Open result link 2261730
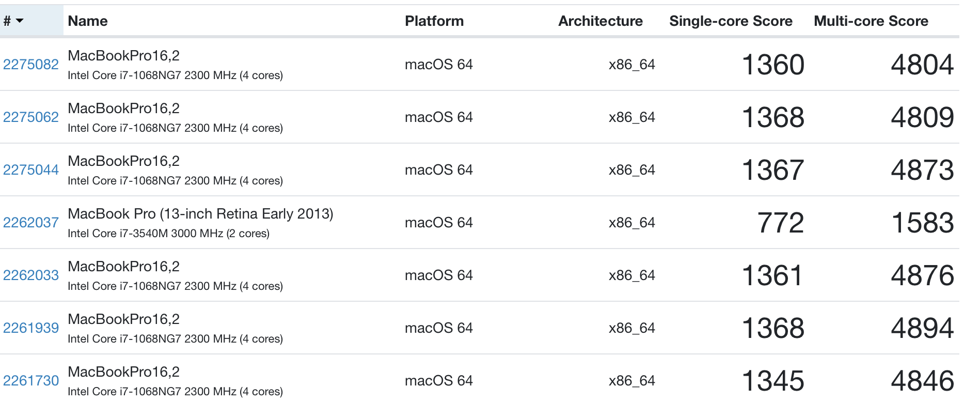This screenshot has height=402, width=980. 31,381
